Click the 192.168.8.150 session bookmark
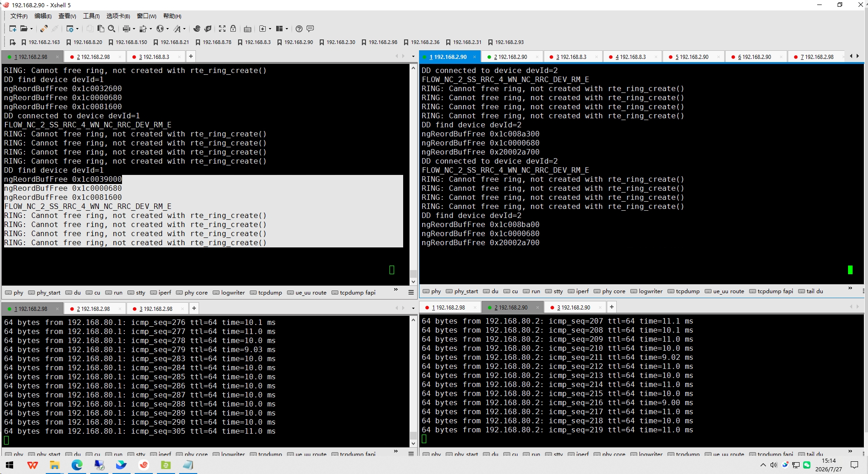Image resolution: width=868 pixels, height=474 pixels. [x=127, y=42]
